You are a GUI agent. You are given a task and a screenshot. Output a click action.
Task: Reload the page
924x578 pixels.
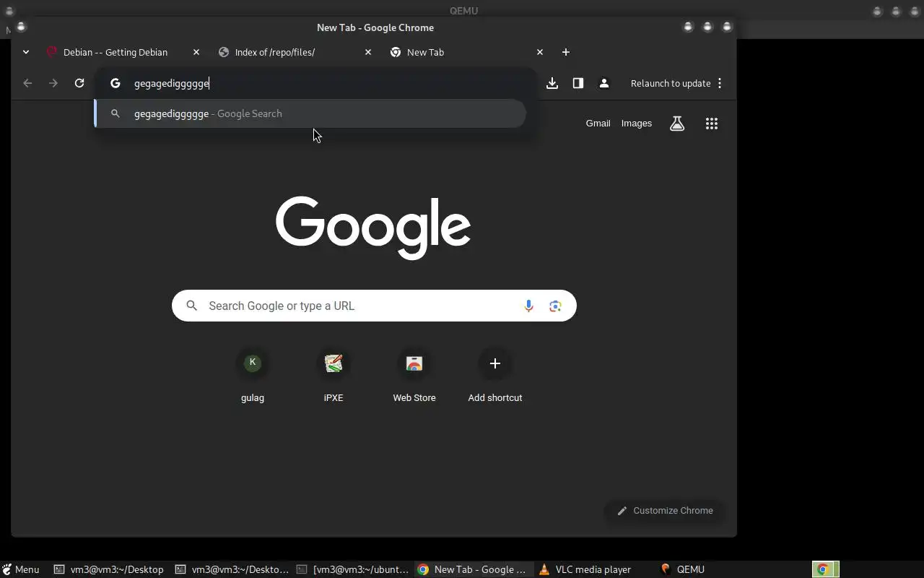click(x=79, y=83)
